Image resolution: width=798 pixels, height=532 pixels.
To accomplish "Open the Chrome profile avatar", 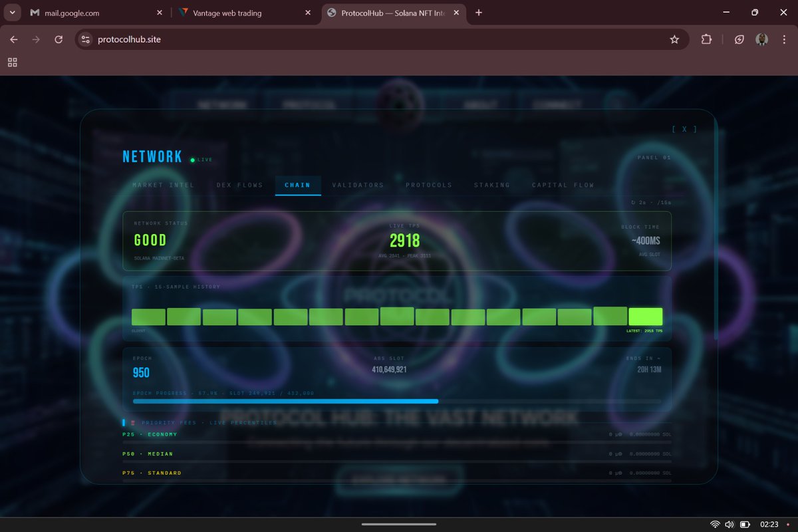I will (x=762, y=39).
